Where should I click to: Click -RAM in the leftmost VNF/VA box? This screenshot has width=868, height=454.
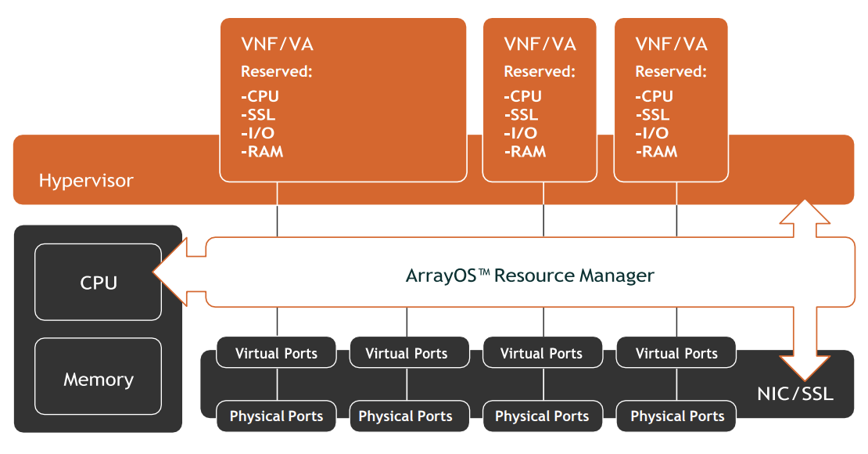[262, 152]
